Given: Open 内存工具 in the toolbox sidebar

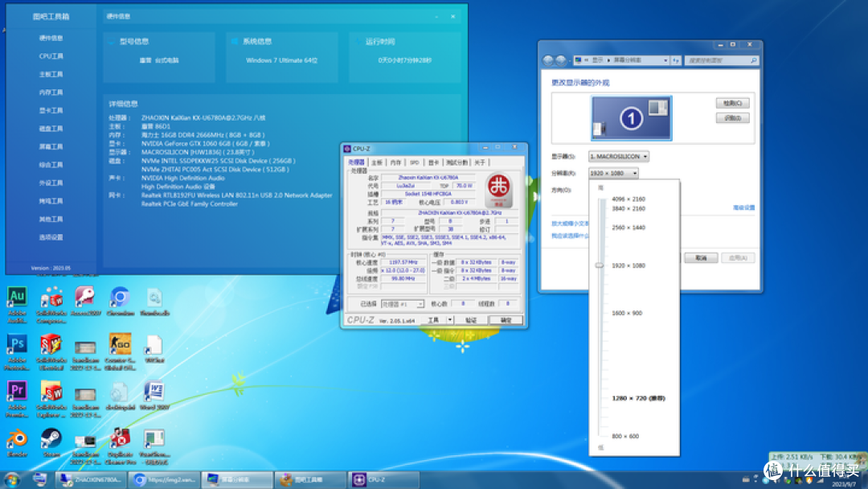Looking at the screenshot, I should click(51, 92).
